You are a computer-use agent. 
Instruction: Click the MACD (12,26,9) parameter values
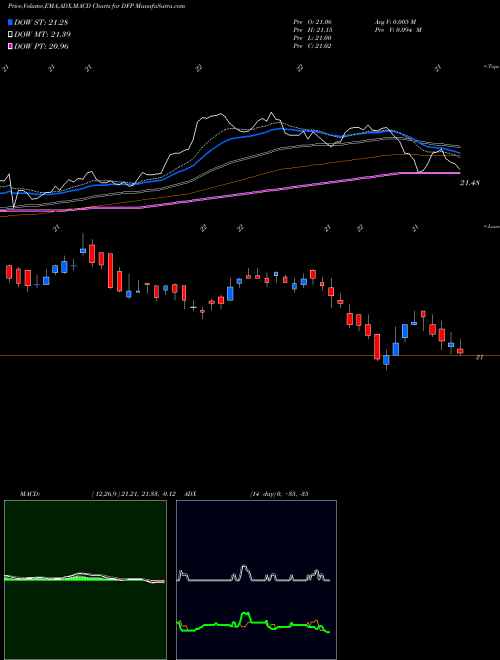136,493
